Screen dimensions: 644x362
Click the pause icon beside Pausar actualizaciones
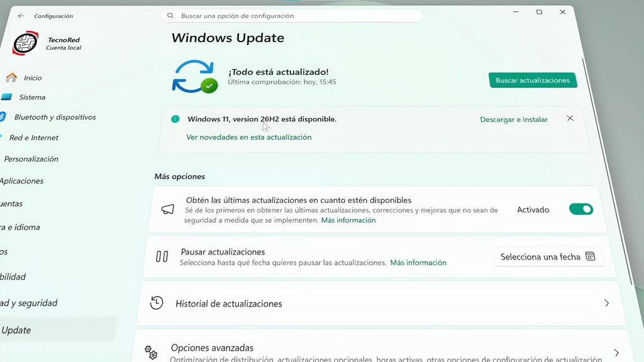click(162, 256)
